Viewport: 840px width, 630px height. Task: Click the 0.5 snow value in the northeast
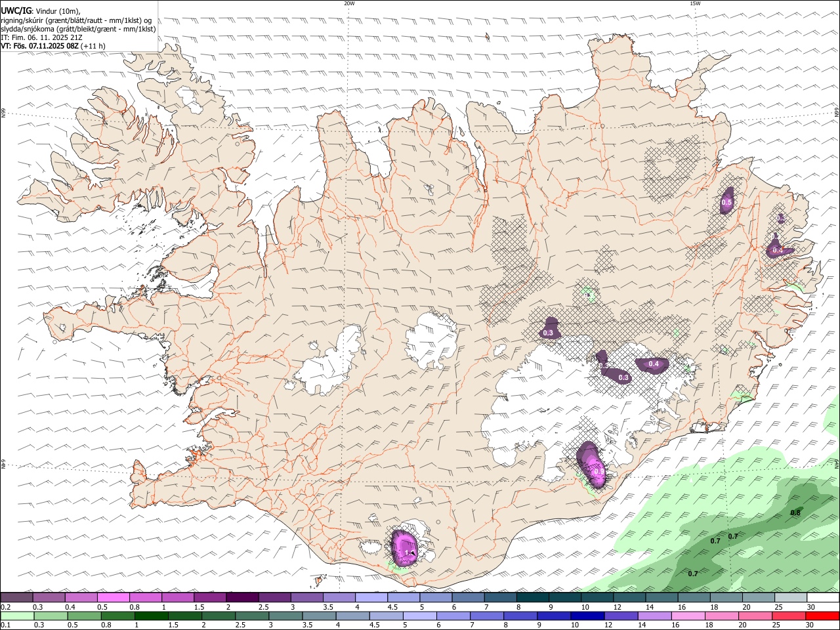click(x=726, y=203)
